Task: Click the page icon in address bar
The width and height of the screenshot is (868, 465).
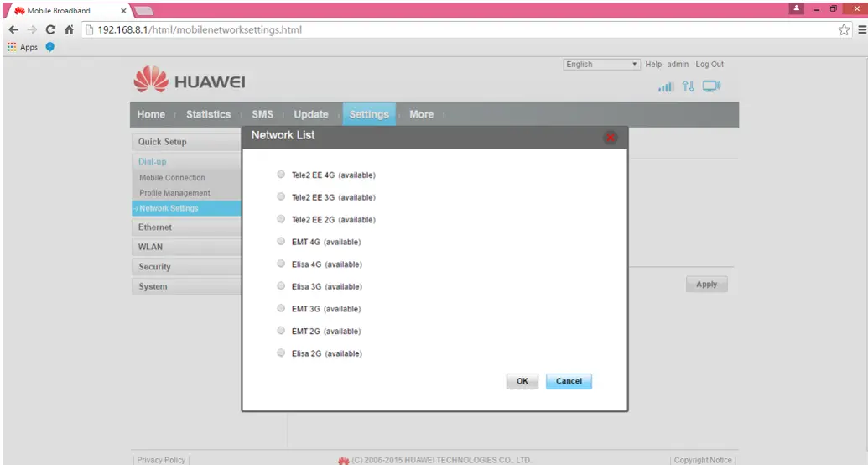Action: (x=89, y=30)
